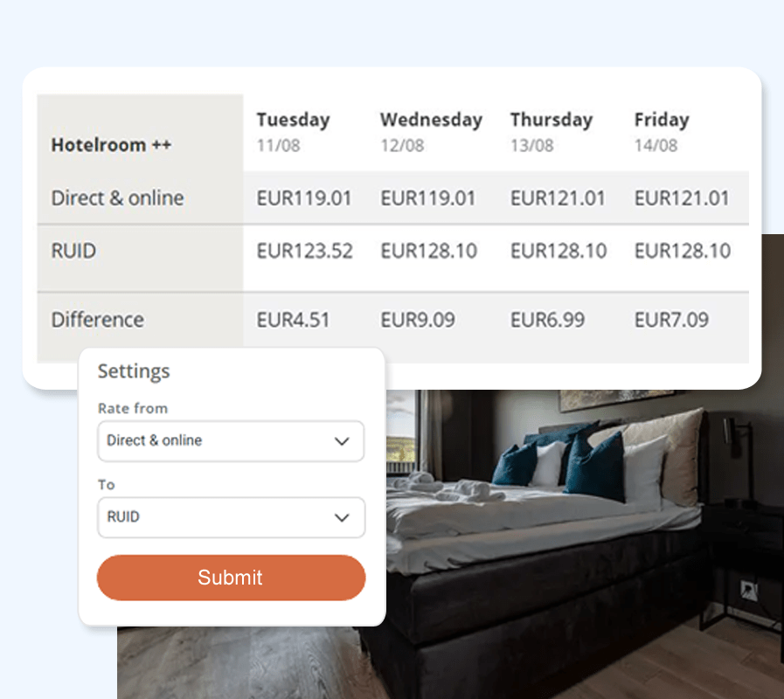Click Friday's Direct & online rate EUR121.01
784x699 pixels.
click(x=681, y=198)
